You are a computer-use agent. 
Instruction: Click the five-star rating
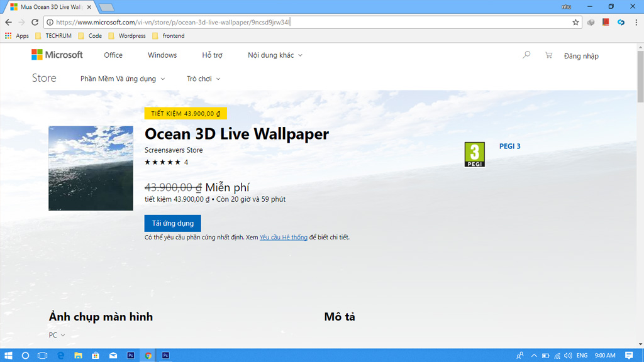162,162
